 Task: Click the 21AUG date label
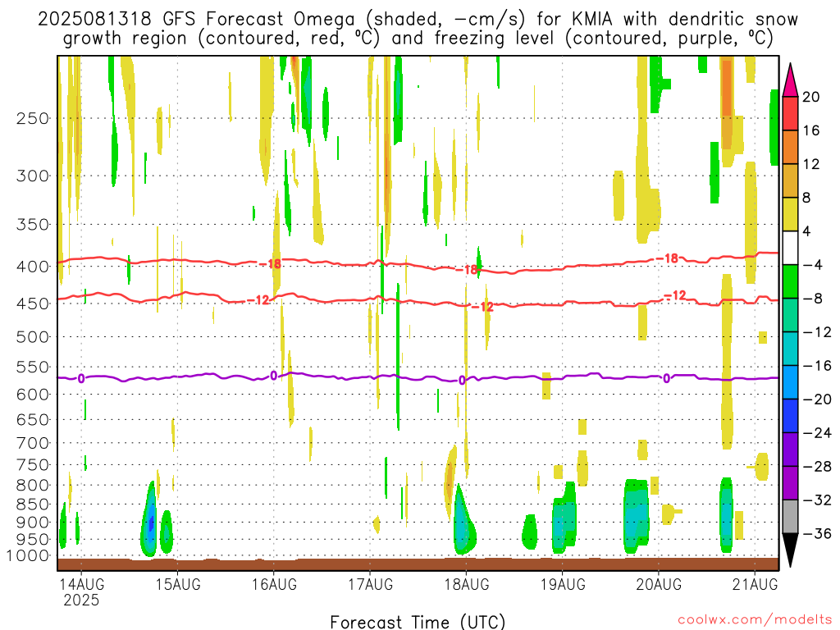click(x=755, y=584)
